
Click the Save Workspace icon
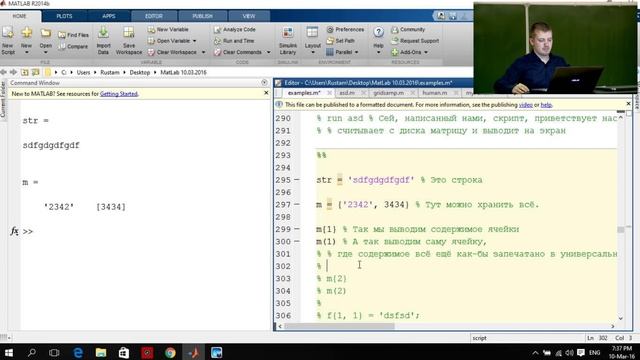click(x=129, y=33)
